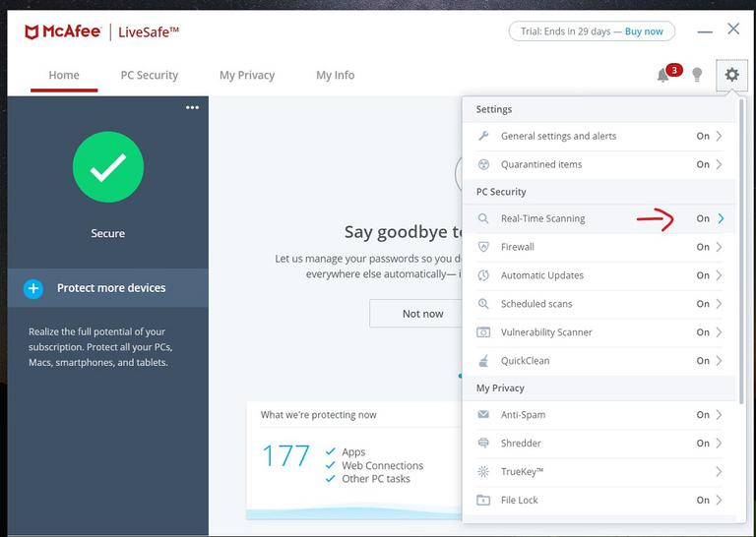Switch to the PC Security tab
756x537 pixels.
(x=150, y=75)
